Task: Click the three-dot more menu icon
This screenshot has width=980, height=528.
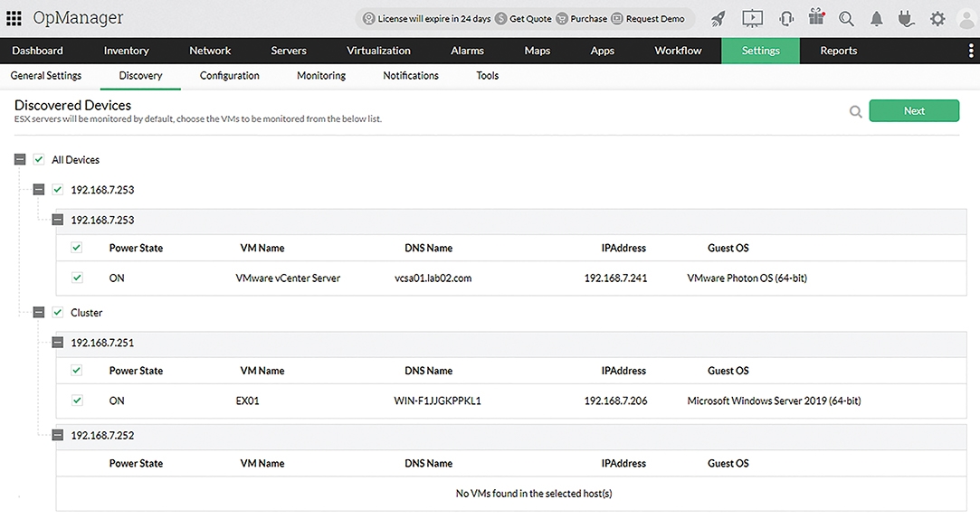Action: [x=971, y=51]
